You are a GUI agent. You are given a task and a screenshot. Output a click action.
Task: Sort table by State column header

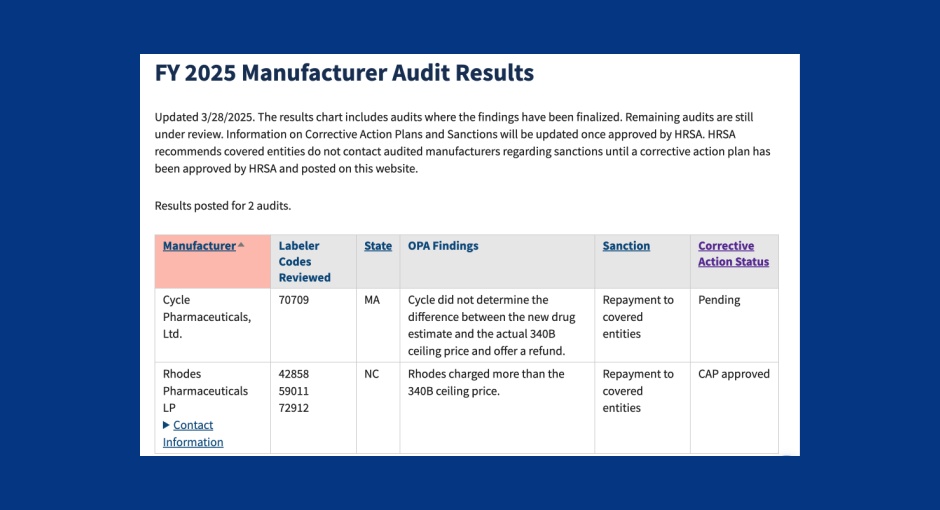coord(378,246)
